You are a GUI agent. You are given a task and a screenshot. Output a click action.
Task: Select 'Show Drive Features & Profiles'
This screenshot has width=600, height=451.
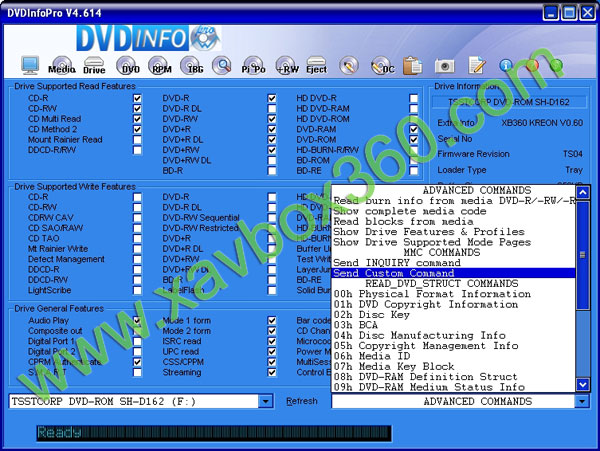coord(453,232)
